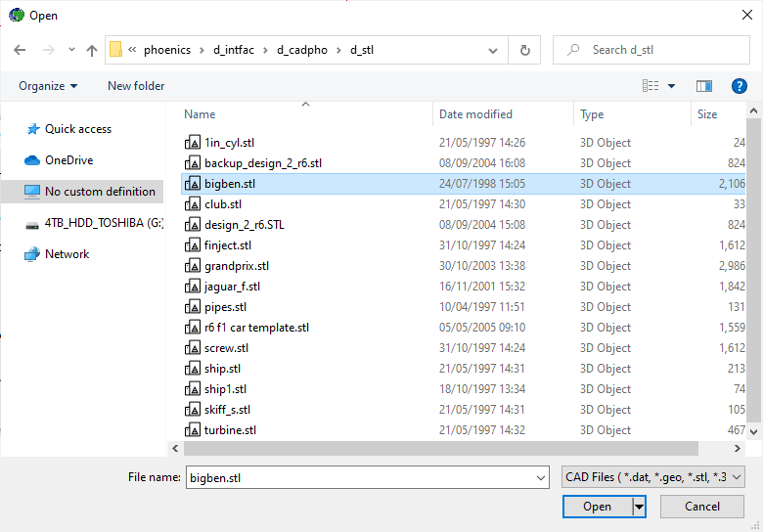Image resolution: width=763 pixels, height=532 pixels.
Task: Sort files by Date modified column
Action: pos(476,114)
